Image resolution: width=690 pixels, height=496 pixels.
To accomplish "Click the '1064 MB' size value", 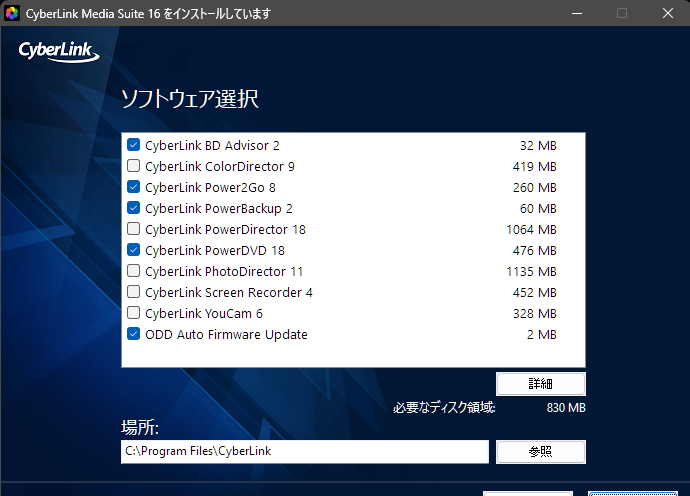I will point(531,230).
